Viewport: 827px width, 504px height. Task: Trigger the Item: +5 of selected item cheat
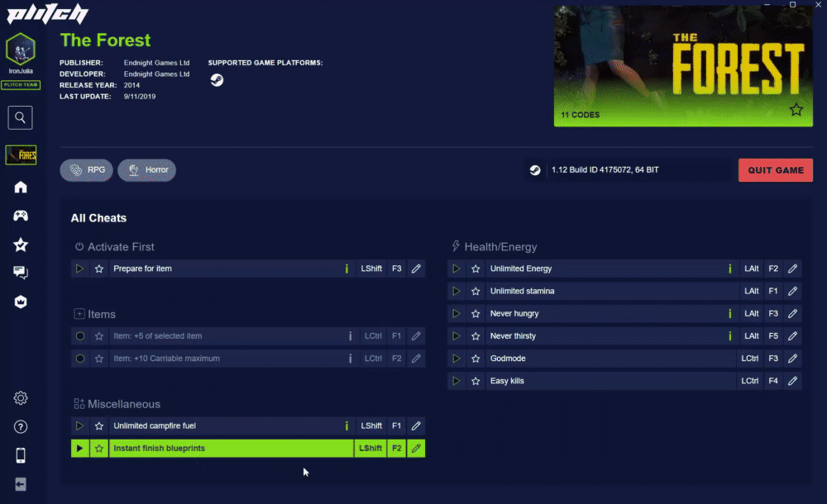click(x=79, y=335)
